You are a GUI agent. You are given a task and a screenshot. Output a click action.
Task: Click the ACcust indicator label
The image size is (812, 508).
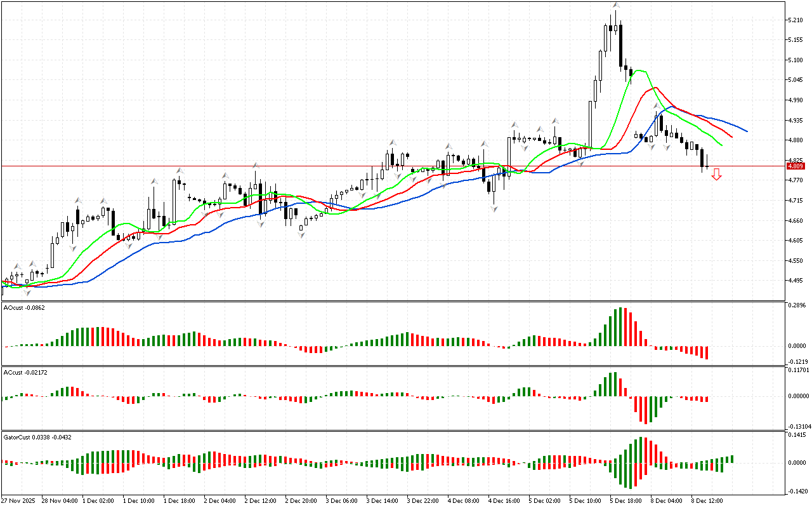pos(25,372)
